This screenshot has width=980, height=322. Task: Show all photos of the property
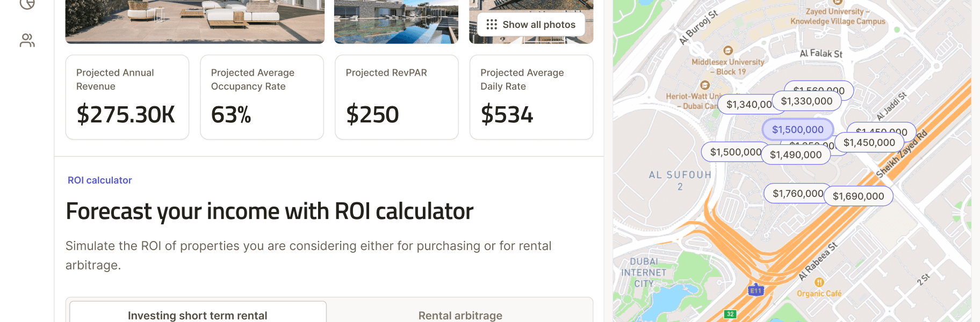[531, 25]
